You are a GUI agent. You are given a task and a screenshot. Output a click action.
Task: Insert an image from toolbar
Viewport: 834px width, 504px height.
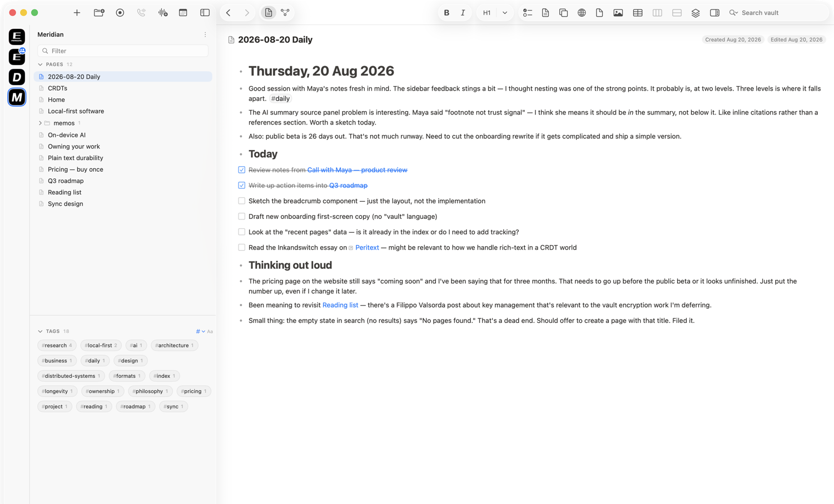click(x=618, y=13)
